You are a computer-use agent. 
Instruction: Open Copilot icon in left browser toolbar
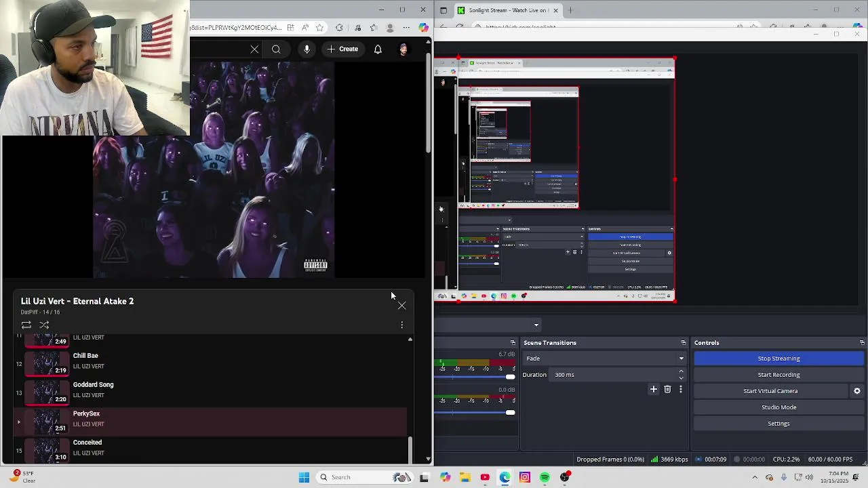pos(423,28)
